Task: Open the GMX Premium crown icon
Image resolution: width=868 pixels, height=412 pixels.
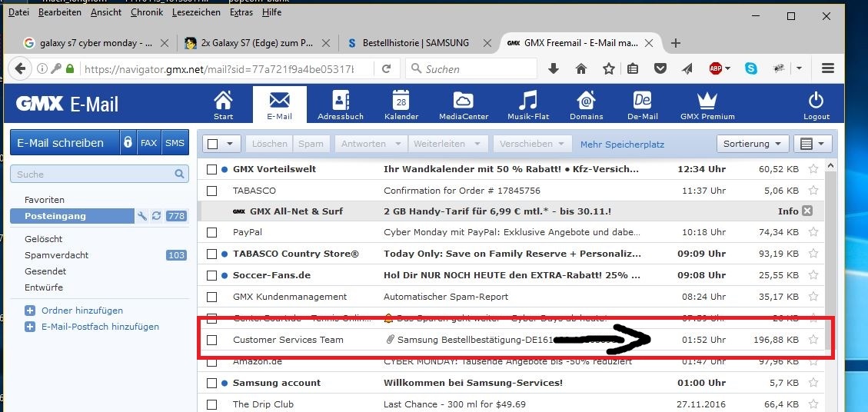Action: click(x=707, y=100)
